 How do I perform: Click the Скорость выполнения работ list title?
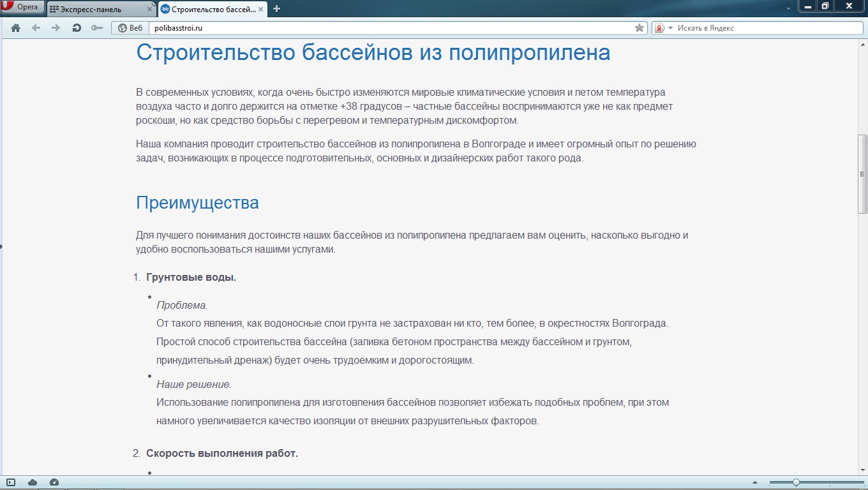[x=222, y=454]
